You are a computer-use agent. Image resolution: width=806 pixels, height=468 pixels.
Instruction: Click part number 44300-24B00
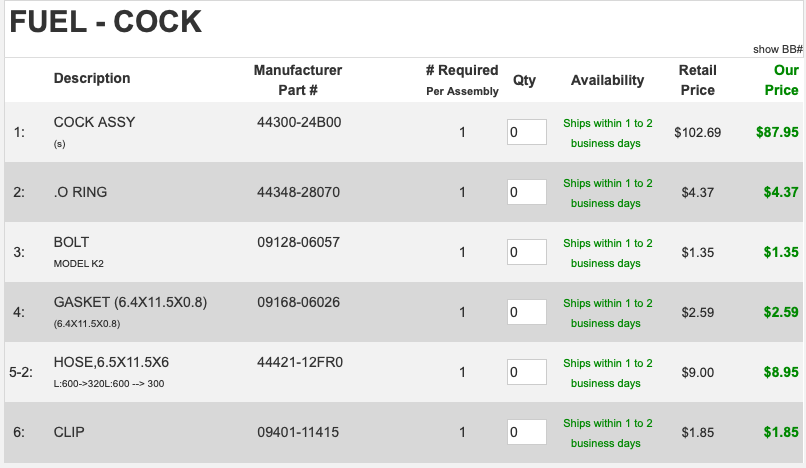[x=299, y=122]
